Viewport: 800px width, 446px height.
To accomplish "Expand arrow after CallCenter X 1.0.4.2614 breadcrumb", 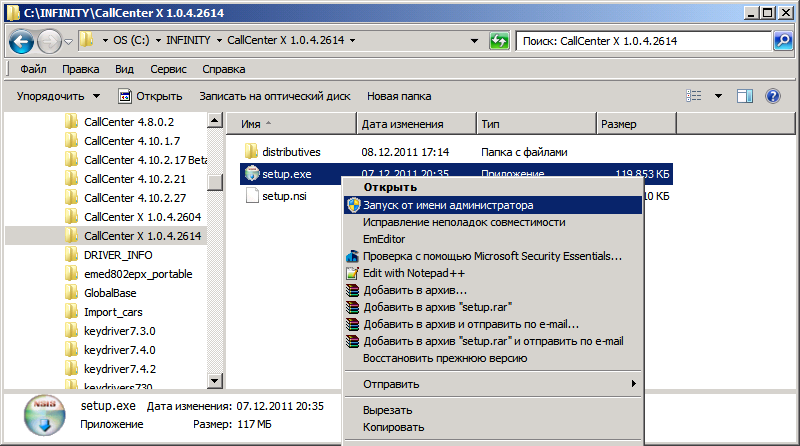I will click(353, 40).
